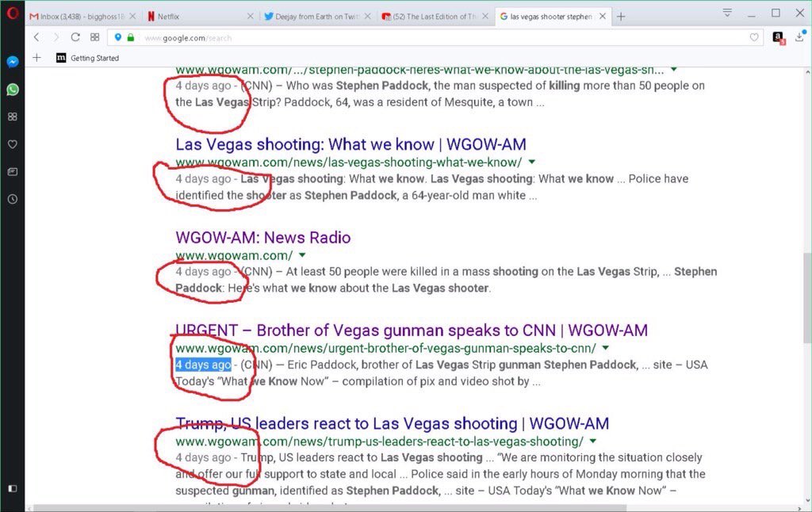Open Trump, US leaders react result
The image size is (812, 512).
coord(392,423)
